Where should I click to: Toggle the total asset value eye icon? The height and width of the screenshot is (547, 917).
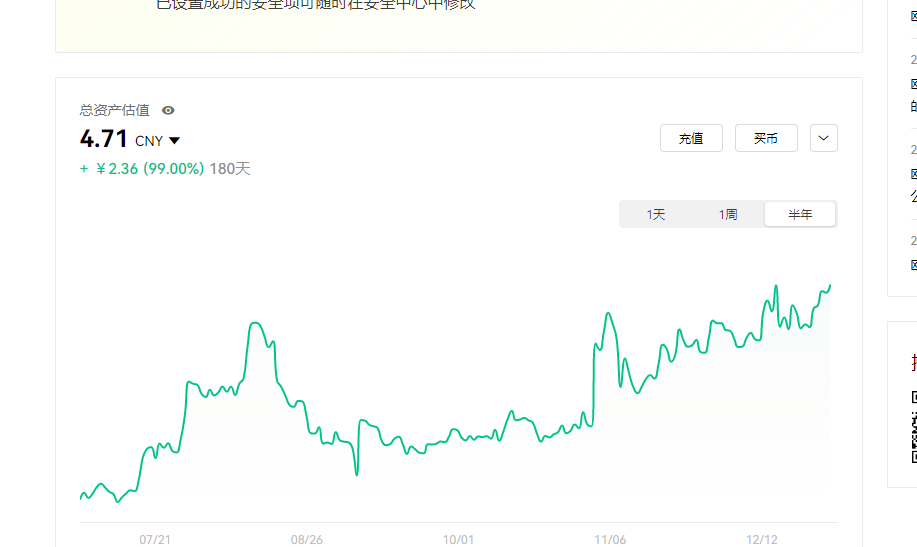click(x=168, y=110)
